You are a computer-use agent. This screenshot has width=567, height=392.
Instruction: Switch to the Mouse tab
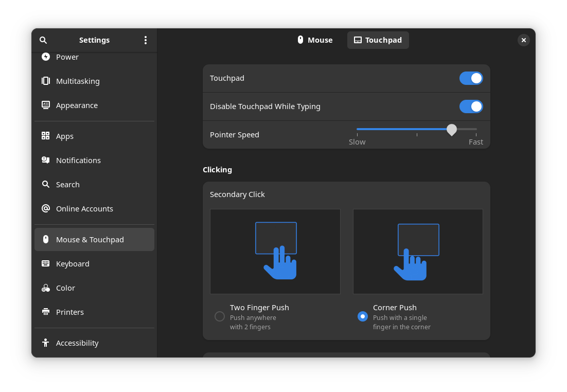[x=315, y=40]
